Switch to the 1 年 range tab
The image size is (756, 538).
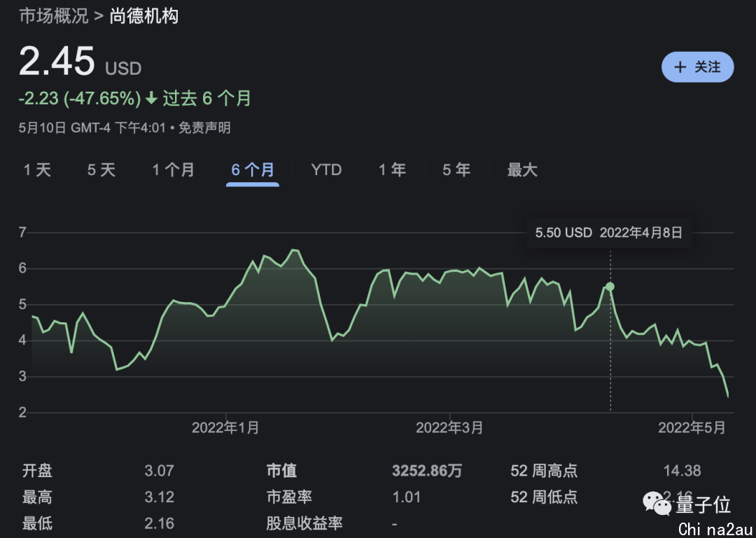point(392,170)
